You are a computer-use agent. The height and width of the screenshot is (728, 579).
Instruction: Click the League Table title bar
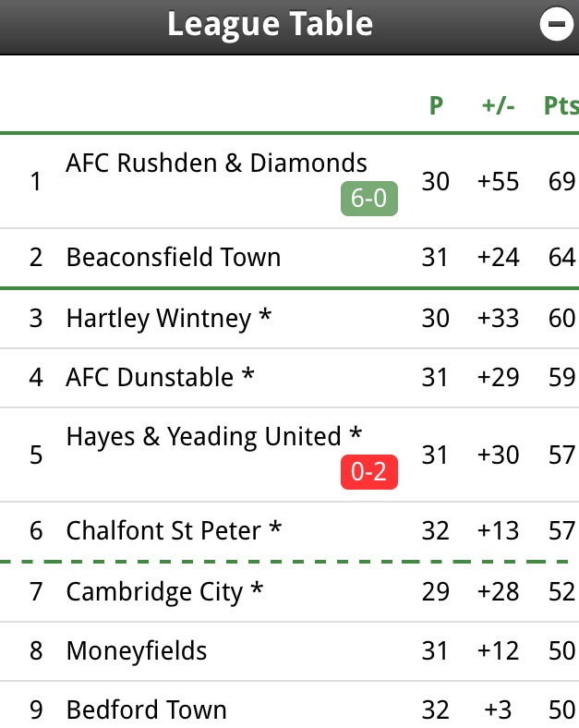tap(270, 25)
